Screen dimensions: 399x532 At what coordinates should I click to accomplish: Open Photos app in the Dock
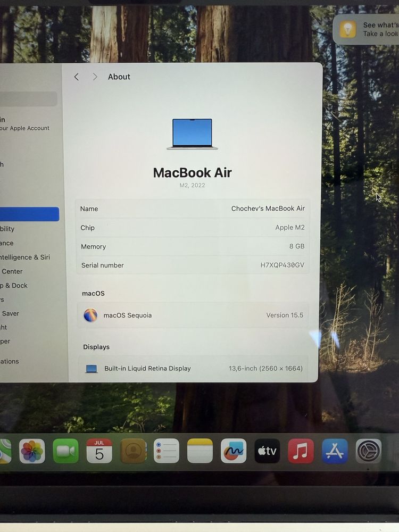(x=32, y=451)
